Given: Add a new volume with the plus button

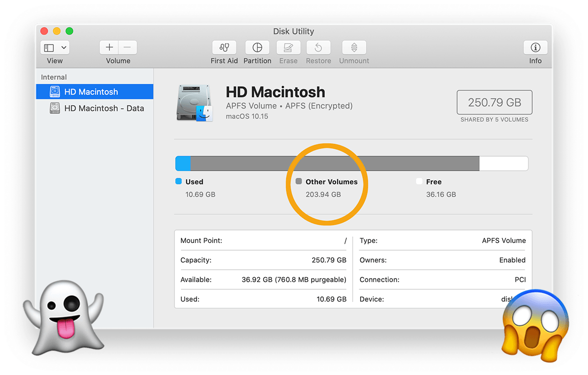Looking at the screenshot, I should point(109,47).
